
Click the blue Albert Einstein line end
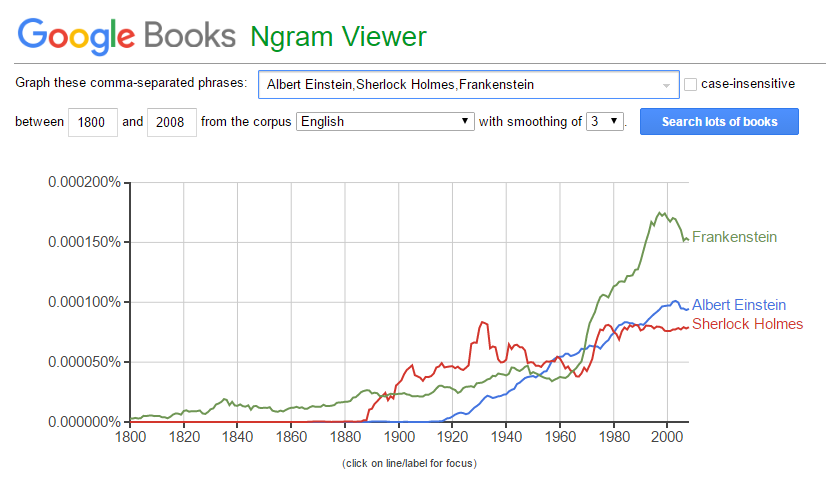pyautogui.click(x=686, y=309)
